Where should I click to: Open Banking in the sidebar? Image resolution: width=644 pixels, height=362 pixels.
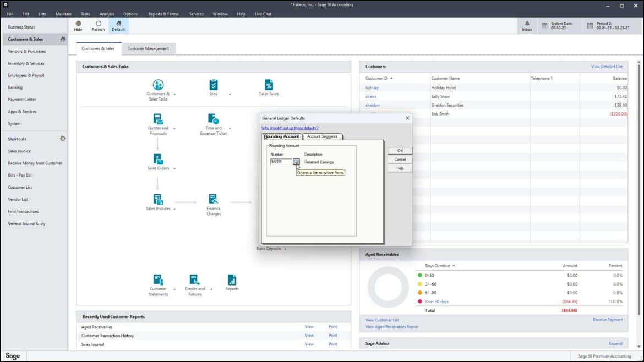click(15, 87)
